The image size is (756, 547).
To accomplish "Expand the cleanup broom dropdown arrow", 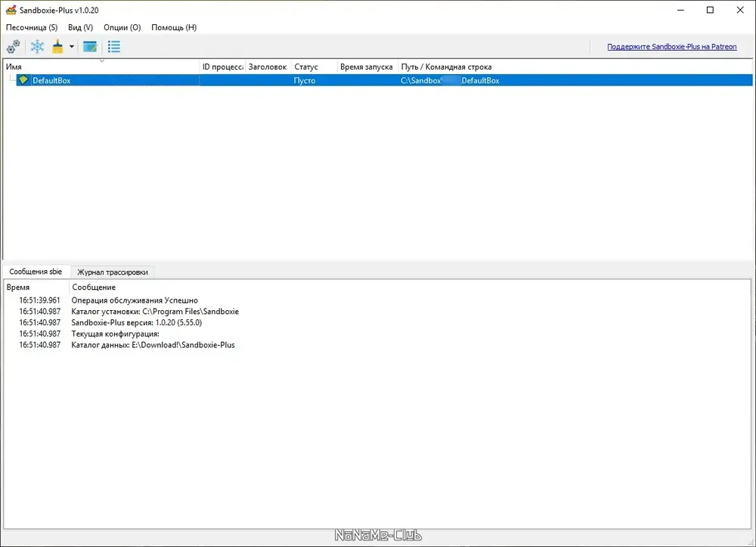I will pyautogui.click(x=71, y=47).
